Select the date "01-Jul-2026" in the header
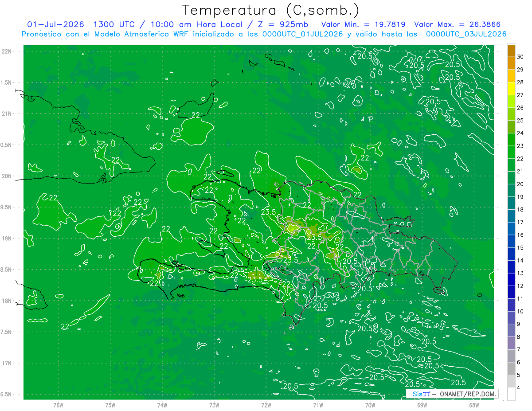The height and width of the screenshot is (411, 532). tap(56, 24)
